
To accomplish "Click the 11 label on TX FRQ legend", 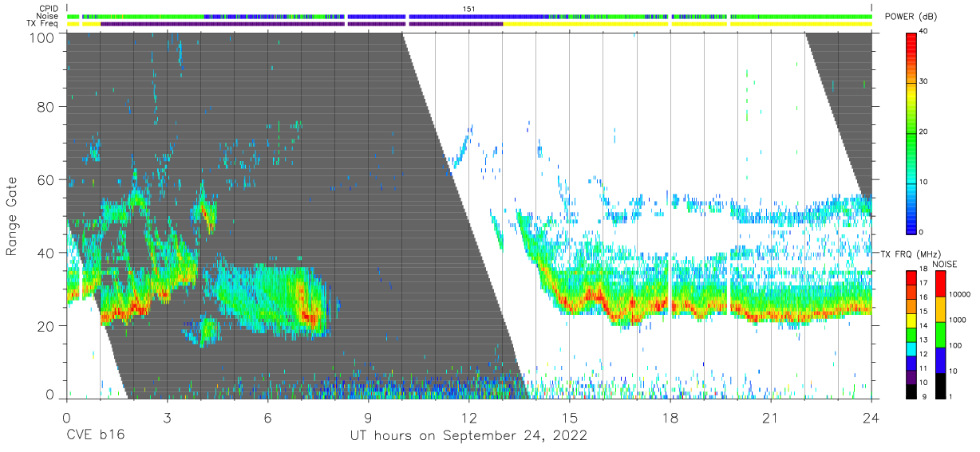I will (924, 368).
